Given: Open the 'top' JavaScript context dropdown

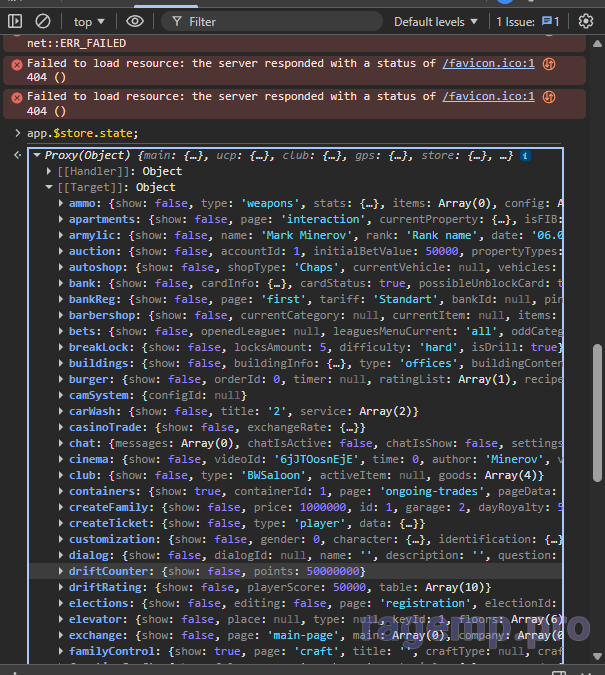Looking at the screenshot, I should tap(90, 21).
